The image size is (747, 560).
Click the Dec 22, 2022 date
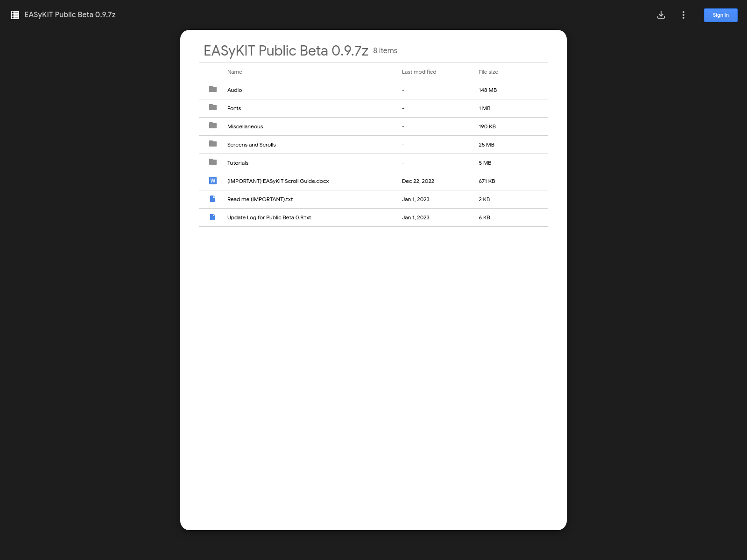tap(418, 181)
